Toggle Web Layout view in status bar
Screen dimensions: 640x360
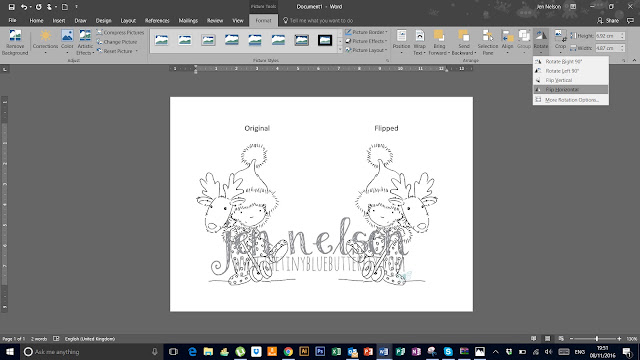click(561, 339)
